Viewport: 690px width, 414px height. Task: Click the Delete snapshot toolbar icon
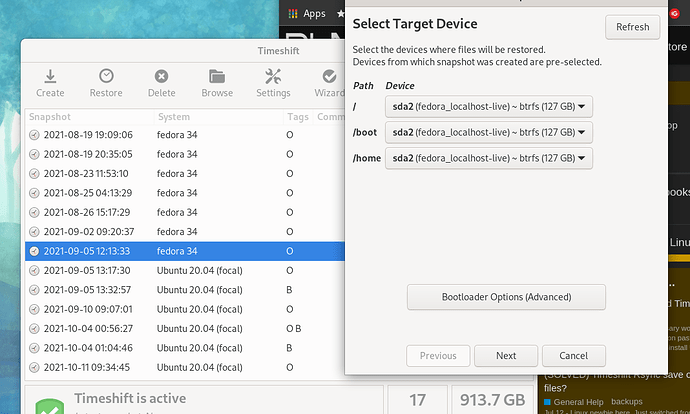click(x=161, y=77)
